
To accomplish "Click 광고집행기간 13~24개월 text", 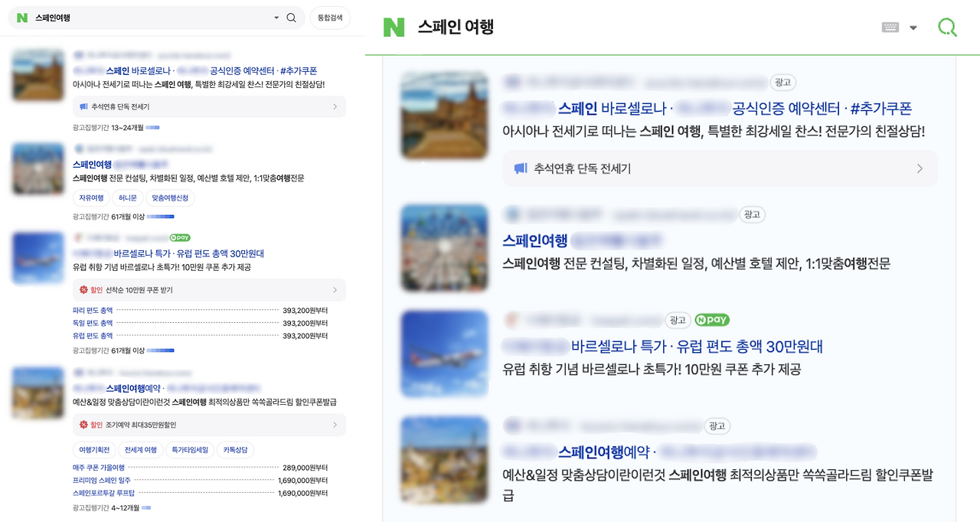I will point(108,127).
